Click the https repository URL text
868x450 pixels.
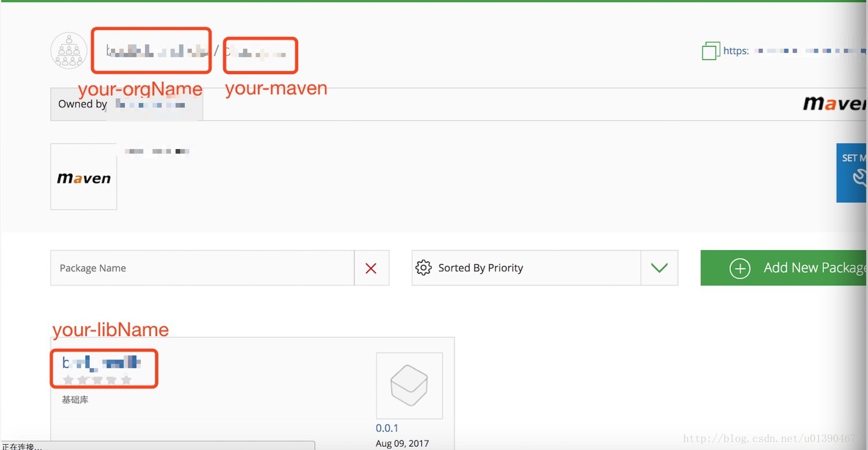[x=795, y=51]
